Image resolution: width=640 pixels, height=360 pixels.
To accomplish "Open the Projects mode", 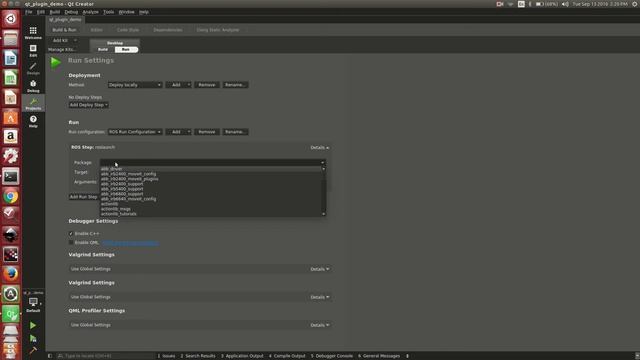I will click(33, 104).
